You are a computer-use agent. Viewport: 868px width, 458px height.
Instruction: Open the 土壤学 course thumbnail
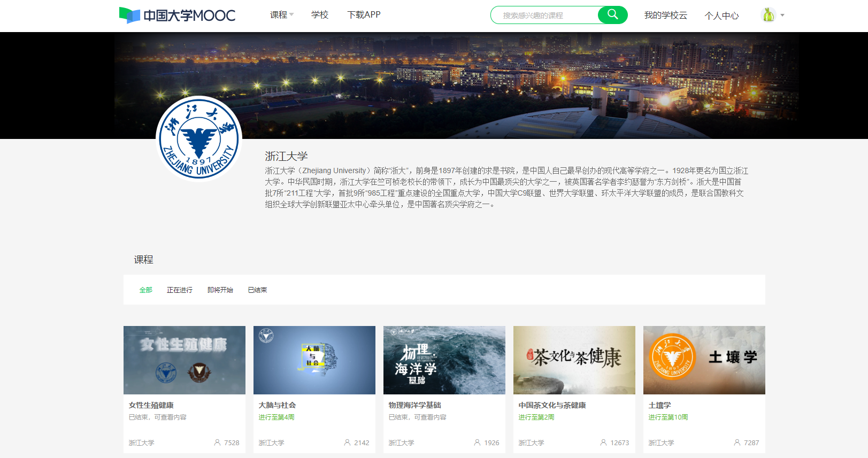coord(704,360)
